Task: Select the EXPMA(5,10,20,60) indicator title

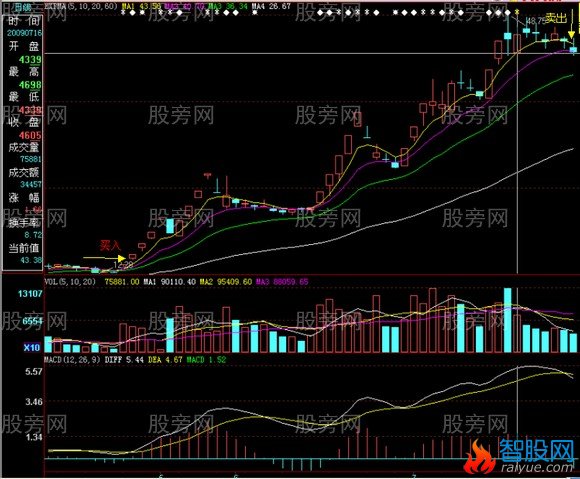Action: (81, 6)
